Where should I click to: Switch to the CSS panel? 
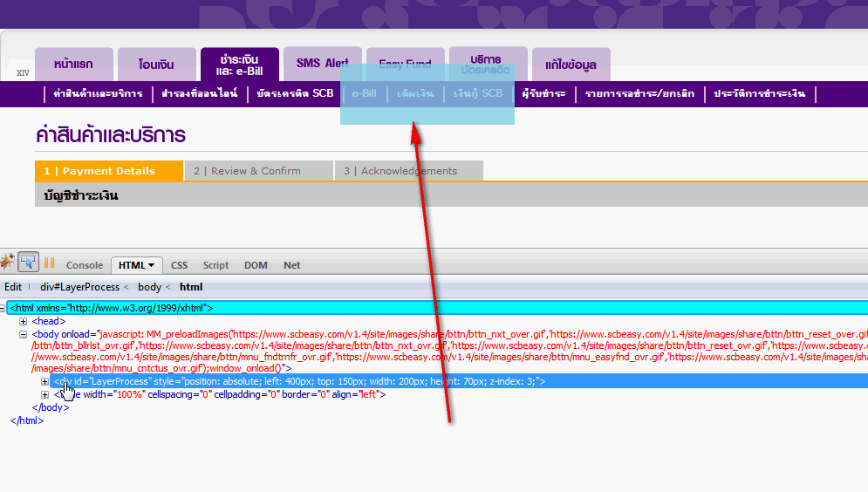(180, 265)
